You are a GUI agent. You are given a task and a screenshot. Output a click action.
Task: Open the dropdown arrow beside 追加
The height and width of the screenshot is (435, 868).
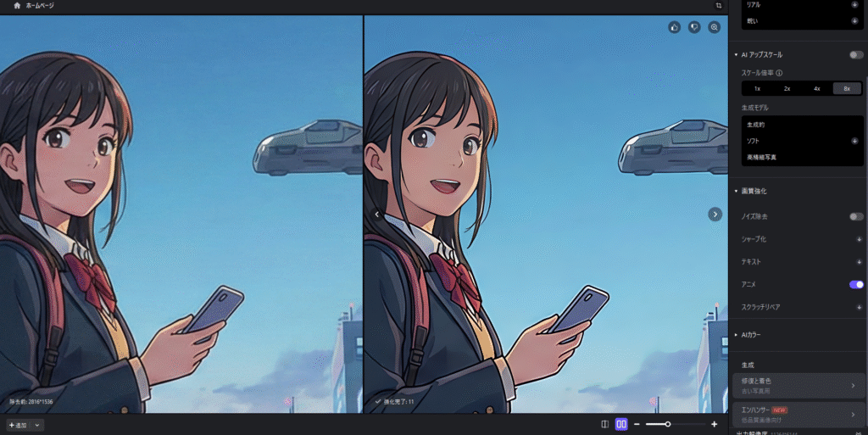click(38, 425)
